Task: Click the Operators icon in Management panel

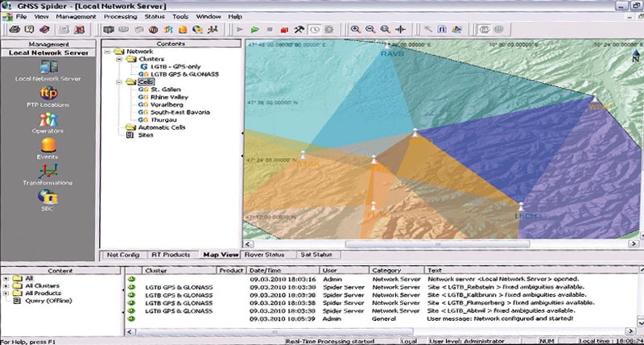Action: (x=48, y=120)
